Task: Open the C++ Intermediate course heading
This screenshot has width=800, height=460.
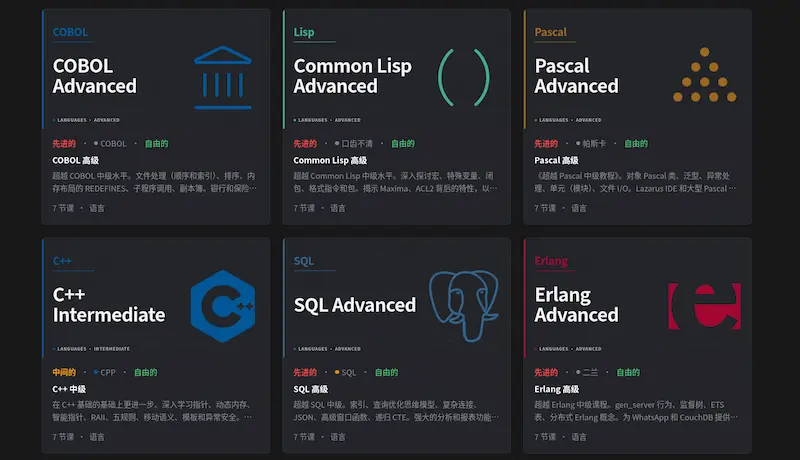Action: [109, 305]
